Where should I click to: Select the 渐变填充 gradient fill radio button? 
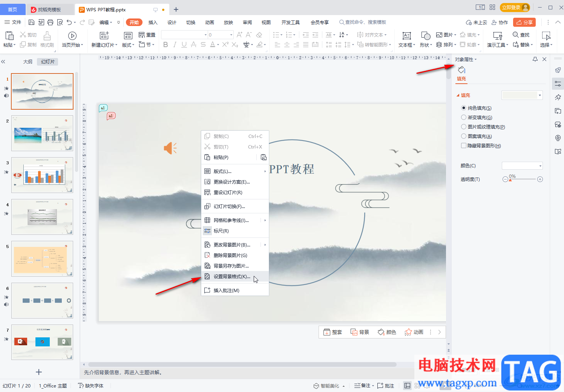(464, 117)
